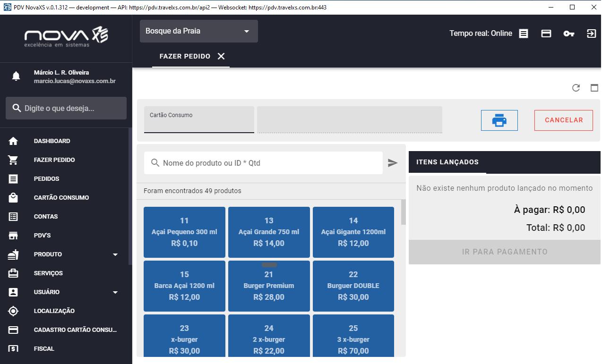Click the key icon in header
Screen dimensions: 602x364
pos(568,34)
